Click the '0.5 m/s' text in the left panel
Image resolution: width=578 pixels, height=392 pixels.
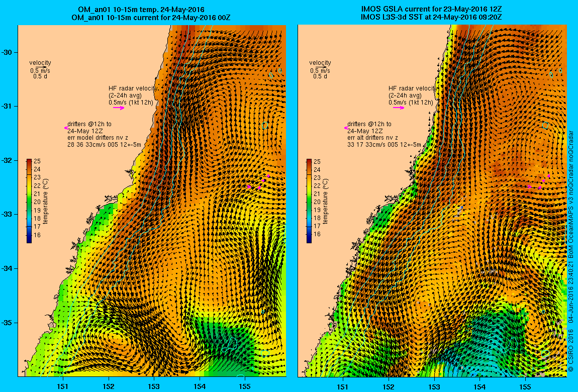pyautogui.click(x=40, y=71)
